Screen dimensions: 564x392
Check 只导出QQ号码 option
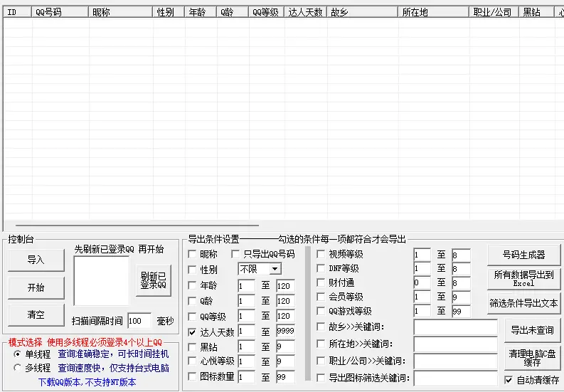click(x=235, y=254)
